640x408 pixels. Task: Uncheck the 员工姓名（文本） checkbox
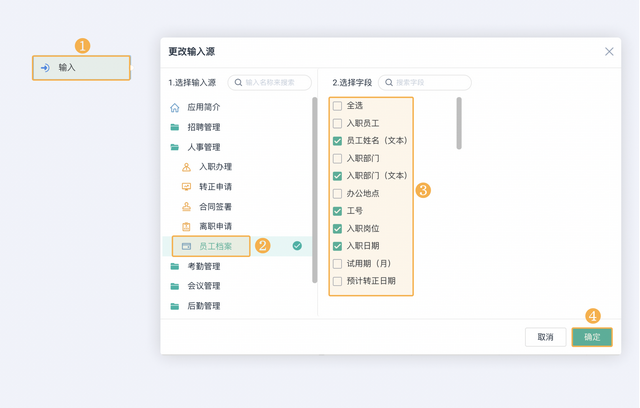coord(338,141)
